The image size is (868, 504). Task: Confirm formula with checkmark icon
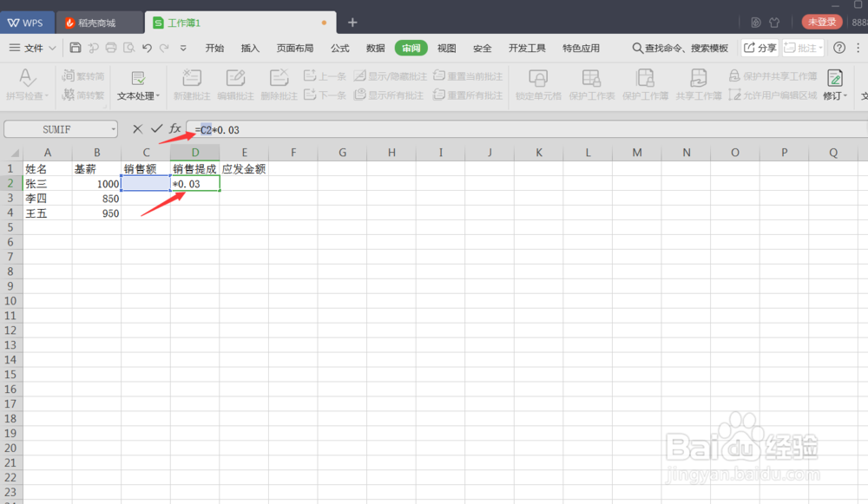click(156, 129)
